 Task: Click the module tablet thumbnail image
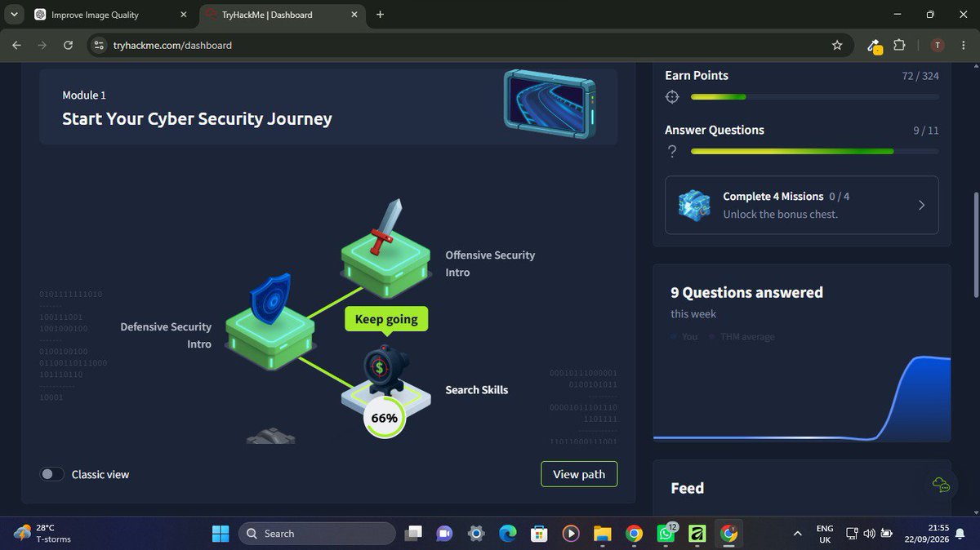coord(551,102)
